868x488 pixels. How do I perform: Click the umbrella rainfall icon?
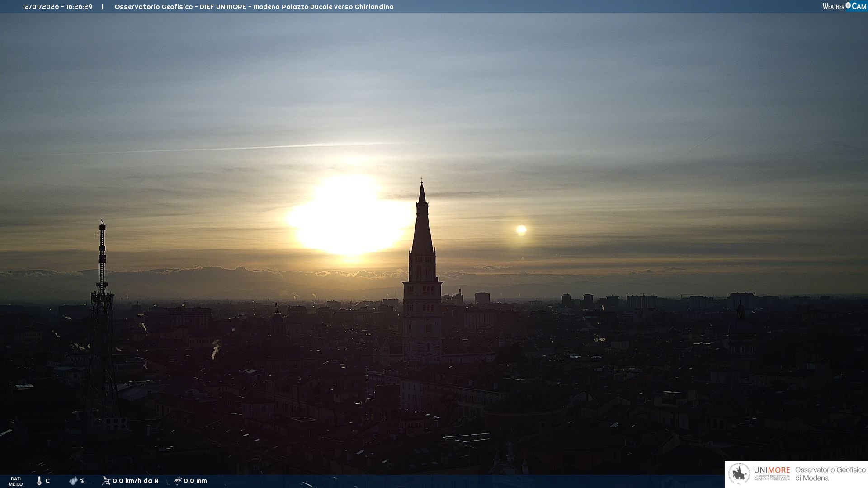pyautogui.click(x=178, y=481)
